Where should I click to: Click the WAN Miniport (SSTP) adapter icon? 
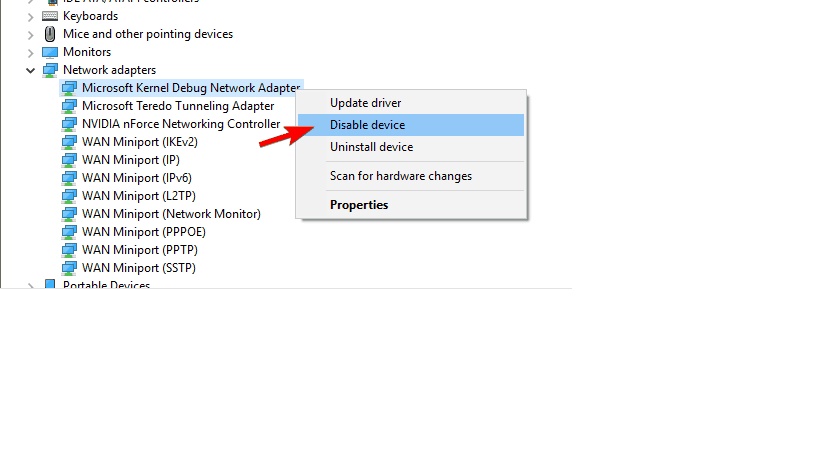69,268
